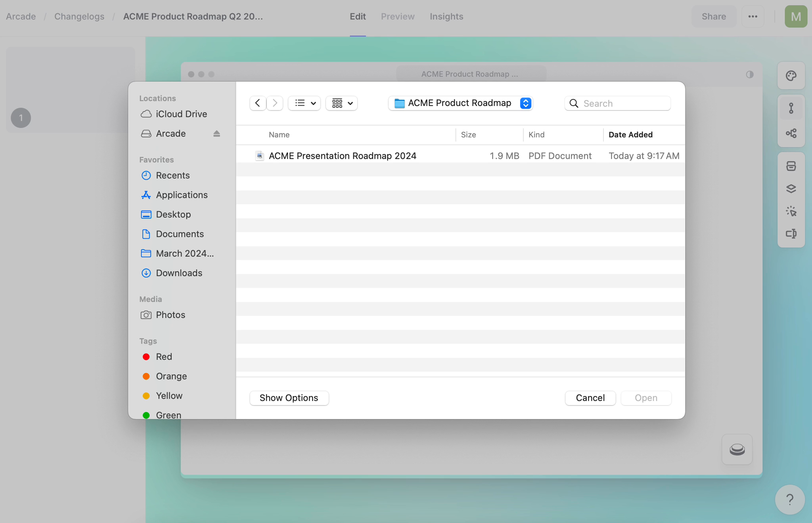
Task: Switch to the Insights tab
Action: tap(446, 16)
